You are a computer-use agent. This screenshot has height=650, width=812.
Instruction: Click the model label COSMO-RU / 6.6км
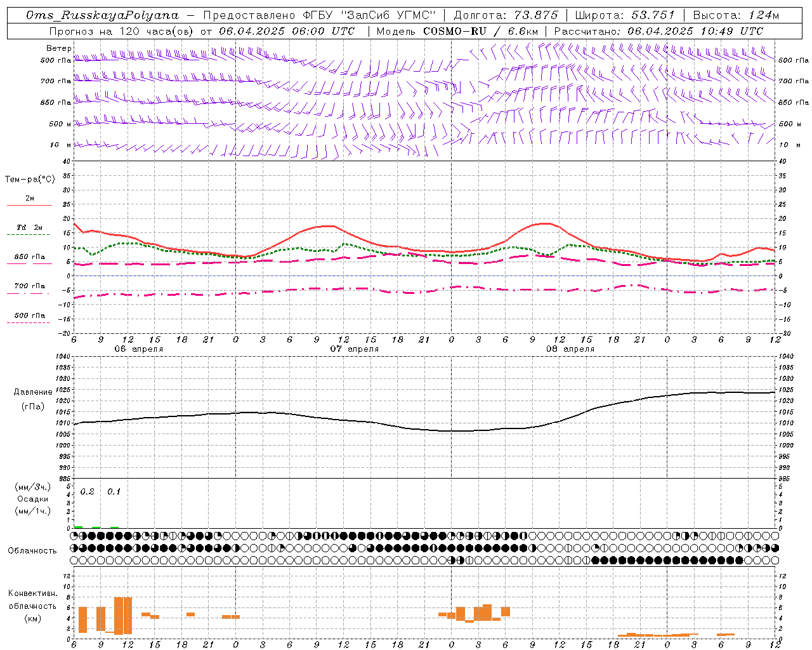(481, 31)
